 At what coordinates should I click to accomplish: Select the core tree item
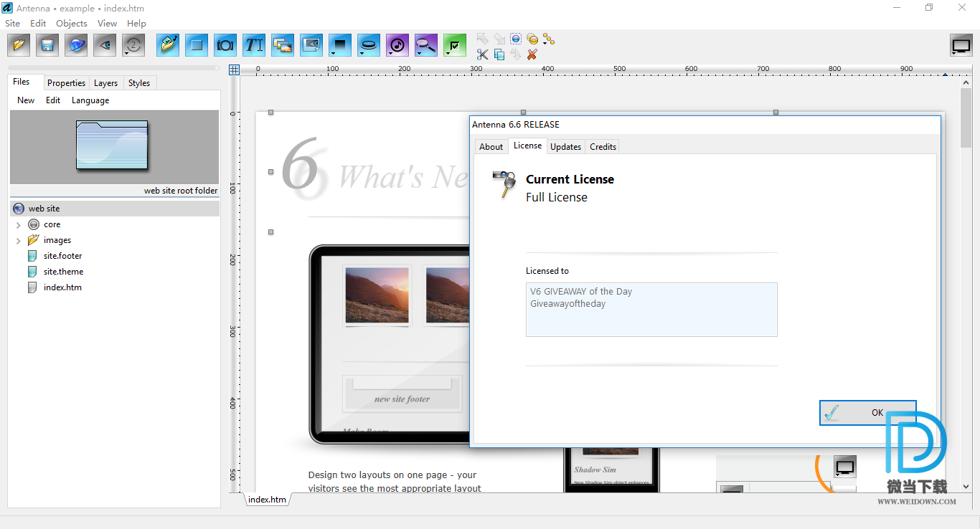click(x=52, y=224)
